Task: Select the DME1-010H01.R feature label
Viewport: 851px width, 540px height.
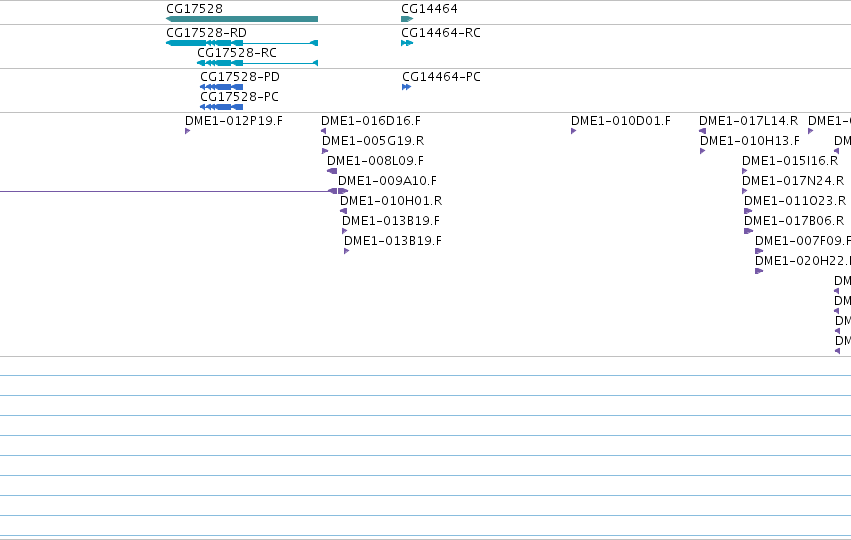Action: pyautogui.click(x=391, y=201)
